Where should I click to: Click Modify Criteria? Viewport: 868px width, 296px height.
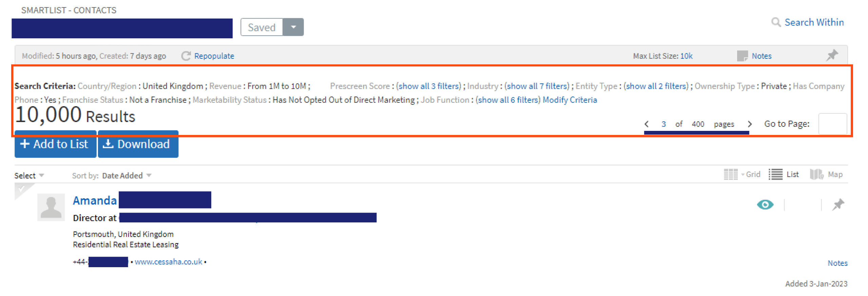[570, 100]
